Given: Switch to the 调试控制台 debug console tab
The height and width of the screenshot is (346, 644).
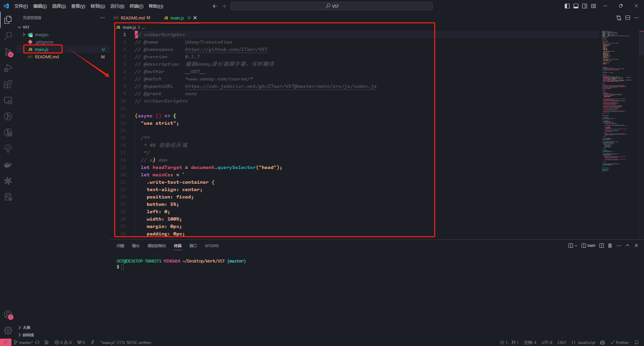Looking at the screenshot, I should pyautogui.click(x=157, y=246).
